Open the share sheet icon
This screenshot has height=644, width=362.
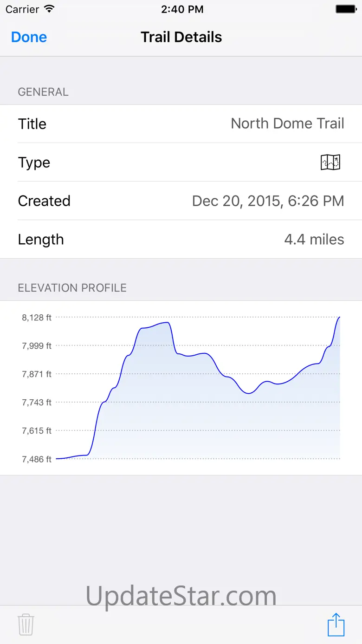click(336, 624)
